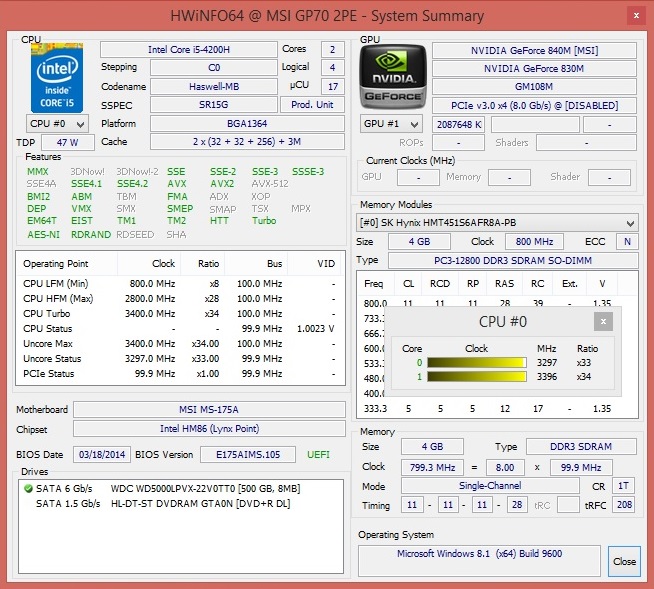The image size is (654, 589).
Task: Click the tRFC 208 value field
Action: point(624,505)
